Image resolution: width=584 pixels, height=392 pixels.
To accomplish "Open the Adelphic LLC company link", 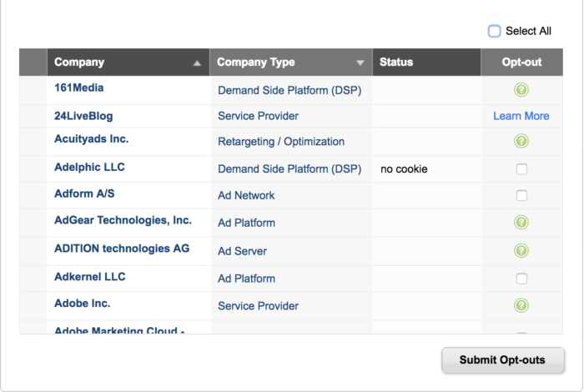I will [89, 167].
